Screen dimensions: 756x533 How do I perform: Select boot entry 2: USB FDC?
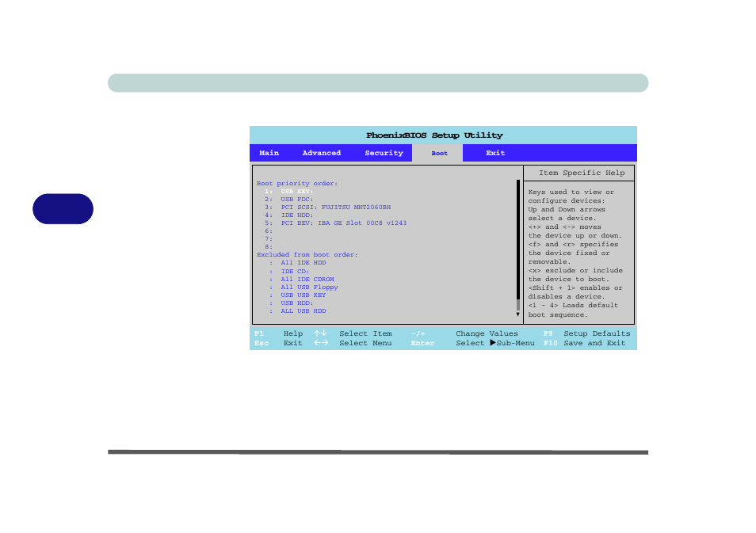click(x=288, y=199)
